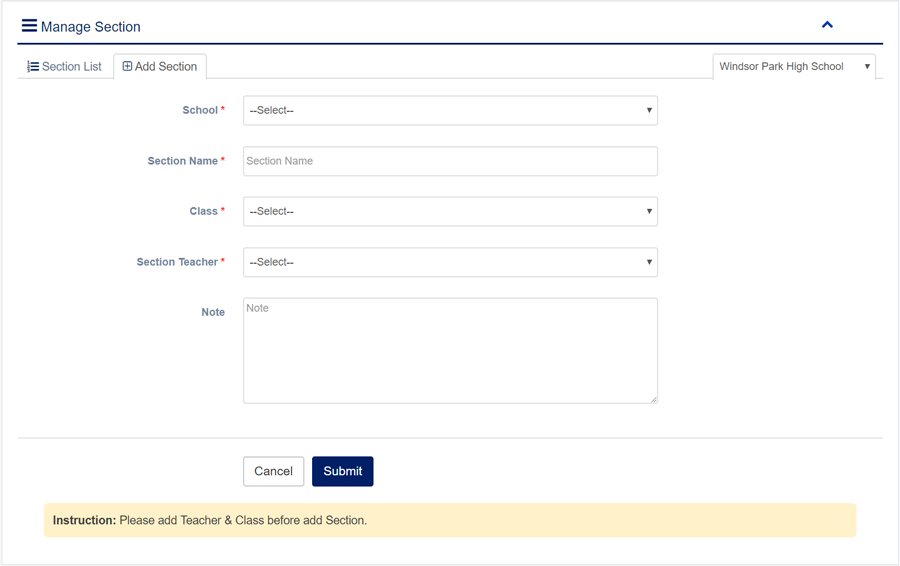Open the Class select dropdown
This screenshot has height=566, width=900.
(450, 211)
